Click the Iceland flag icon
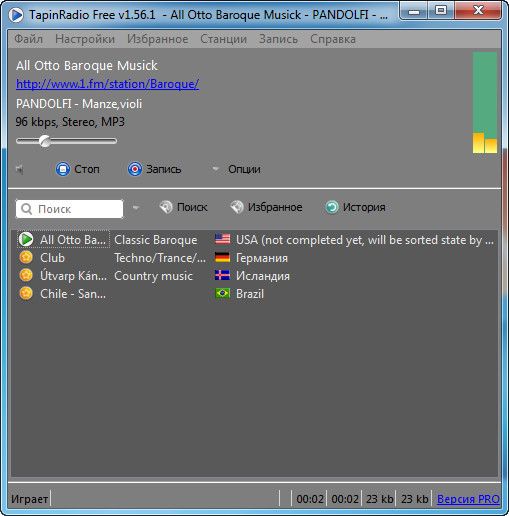Viewport: 509px width, 516px height. coord(222,275)
